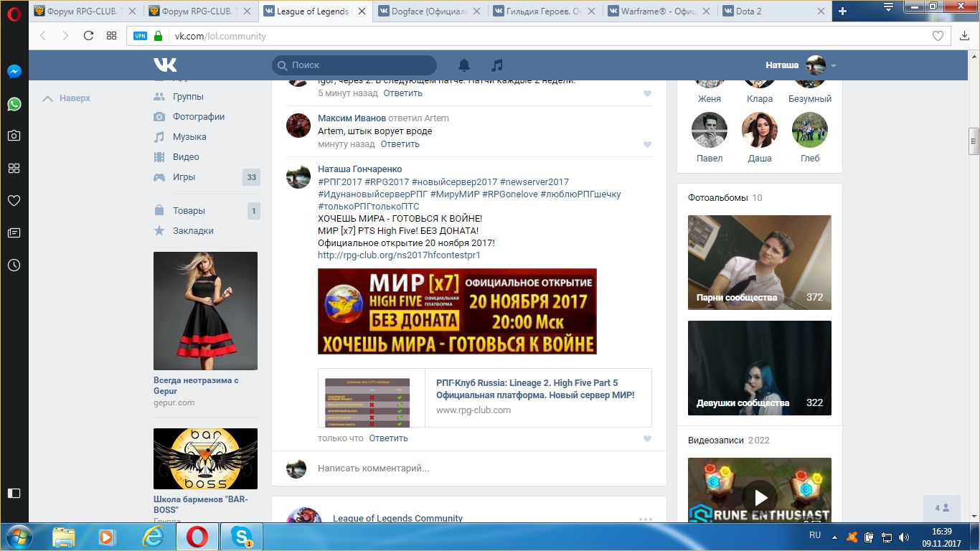Bookmark page with address bar heart
This screenshot has width=980, height=551.
tap(938, 36)
